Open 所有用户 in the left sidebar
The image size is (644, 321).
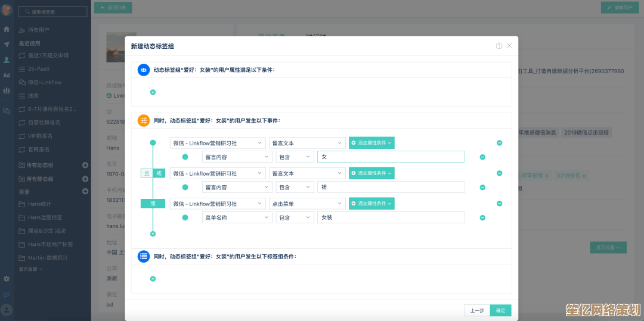click(39, 30)
